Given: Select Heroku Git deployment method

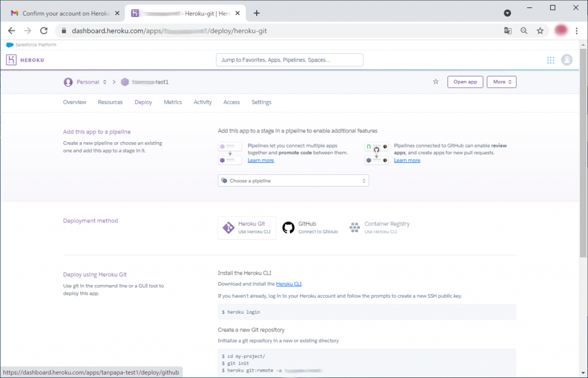Looking at the screenshot, I should click(x=247, y=228).
